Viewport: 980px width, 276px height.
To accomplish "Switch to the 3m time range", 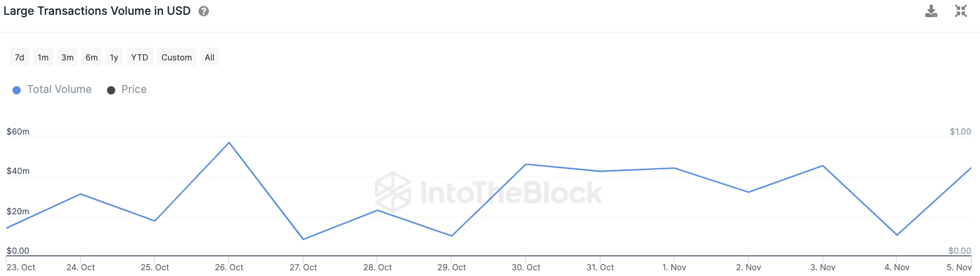I will [x=67, y=57].
